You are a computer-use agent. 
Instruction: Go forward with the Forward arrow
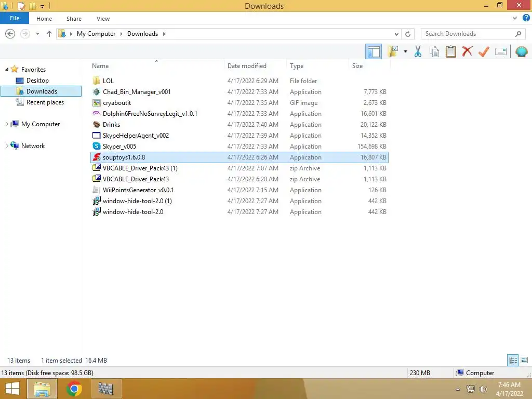coord(25,34)
